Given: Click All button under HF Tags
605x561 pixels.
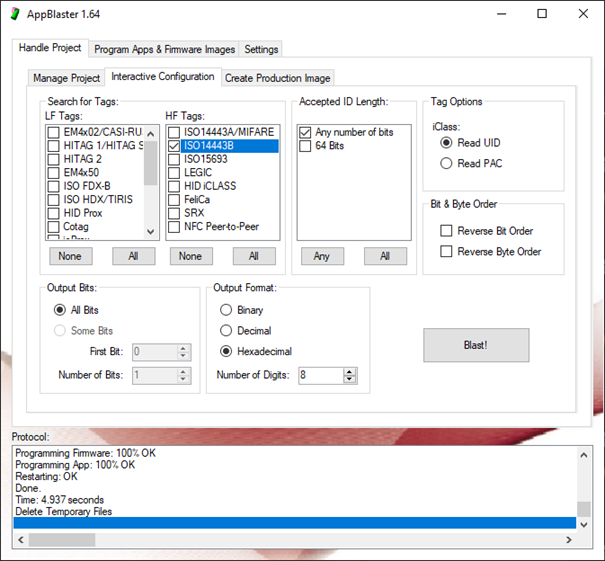Looking at the screenshot, I should click(x=254, y=256).
